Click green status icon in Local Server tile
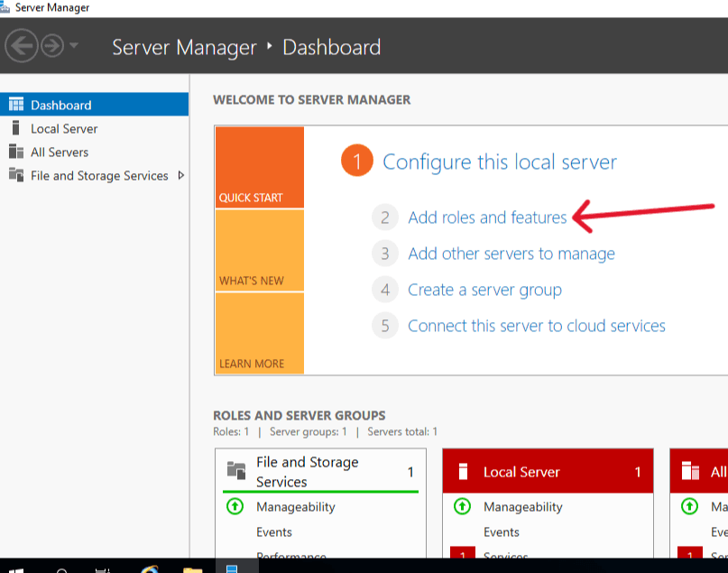 [x=462, y=506]
